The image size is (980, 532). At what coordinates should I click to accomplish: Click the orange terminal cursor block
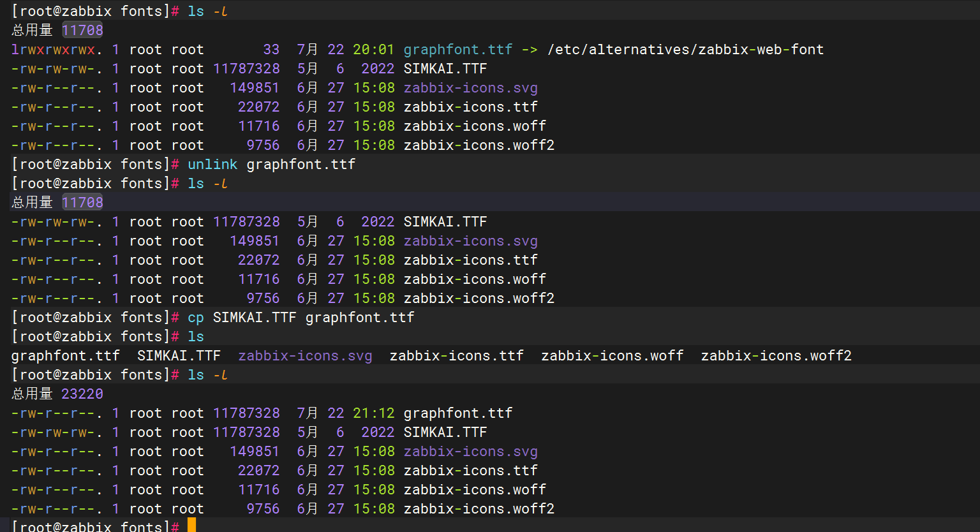192,526
